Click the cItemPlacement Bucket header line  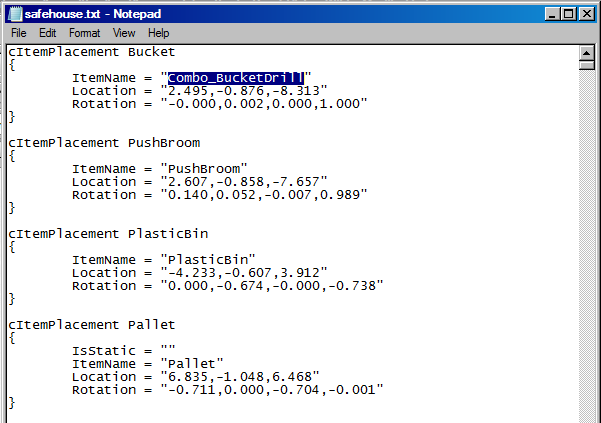coord(92,52)
